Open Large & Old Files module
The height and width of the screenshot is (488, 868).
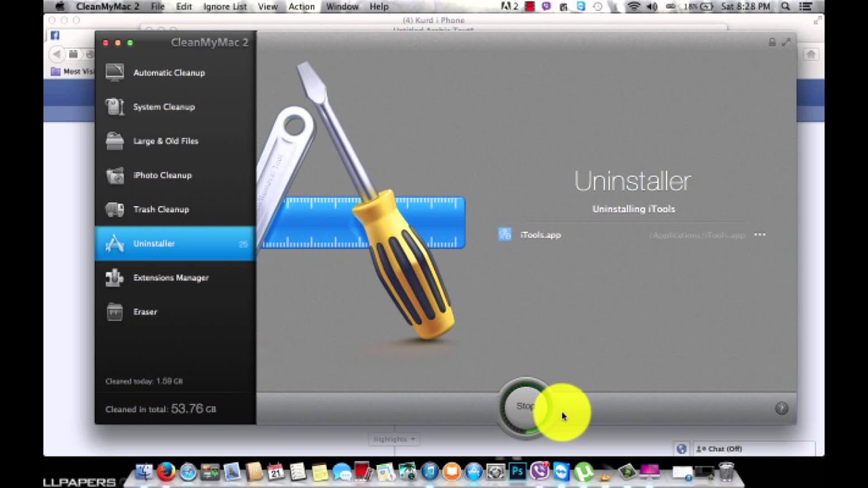[x=175, y=141]
